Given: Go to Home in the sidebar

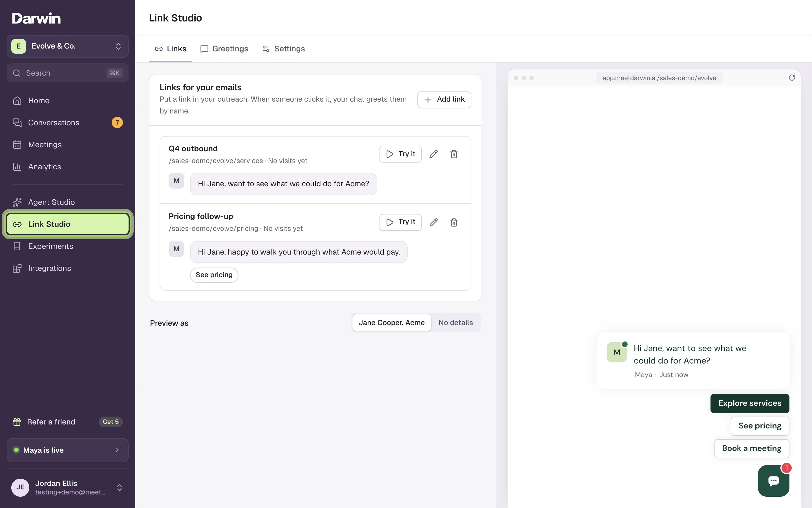Looking at the screenshot, I should point(67,100).
